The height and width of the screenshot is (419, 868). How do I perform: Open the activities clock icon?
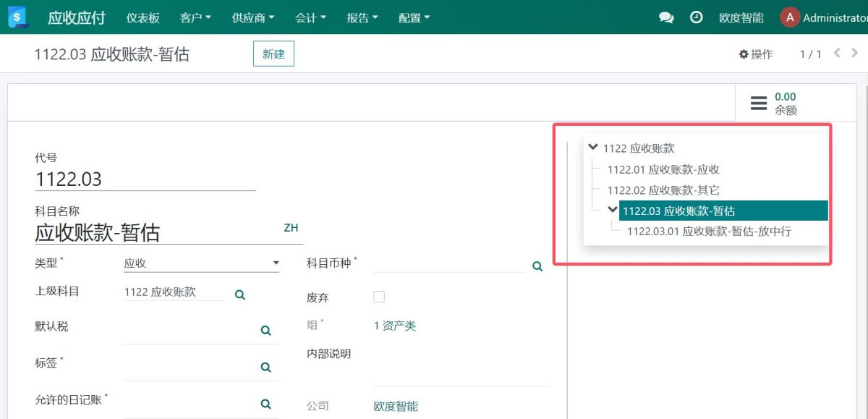[697, 17]
